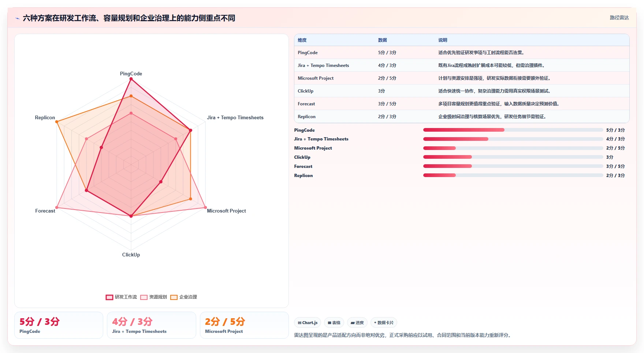This screenshot has height=353, width=644.
Task: Click the Chart.js tag chip
Action: 308,323
